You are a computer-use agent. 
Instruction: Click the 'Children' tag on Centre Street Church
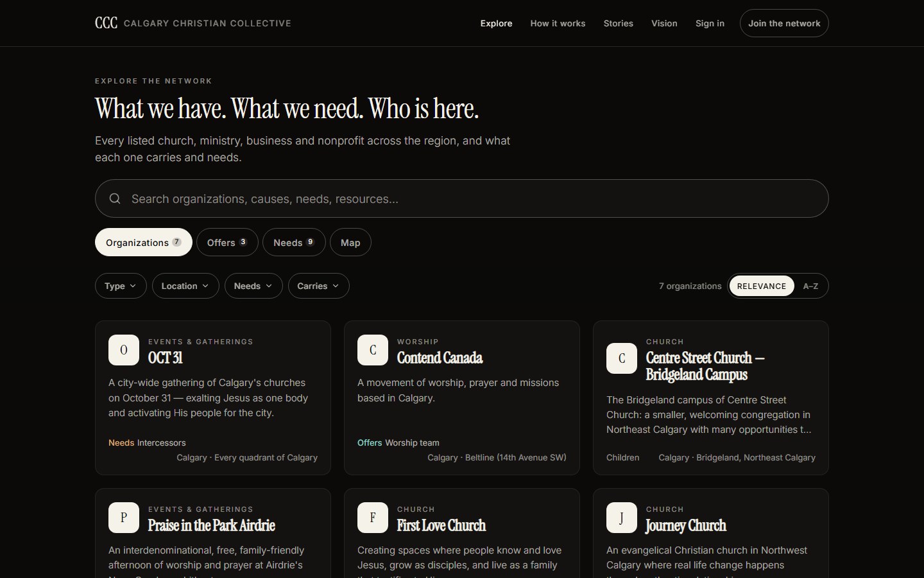623,457
